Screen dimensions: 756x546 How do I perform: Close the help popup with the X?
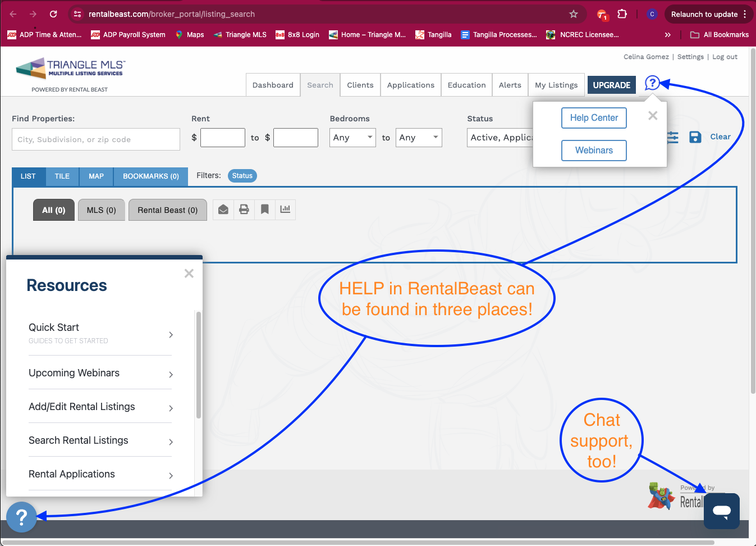[653, 116]
